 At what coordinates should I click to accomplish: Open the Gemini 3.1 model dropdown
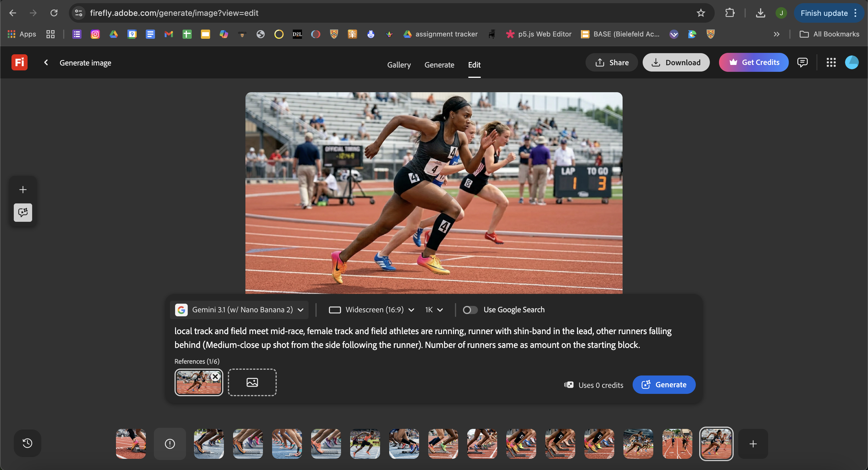(239, 309)
